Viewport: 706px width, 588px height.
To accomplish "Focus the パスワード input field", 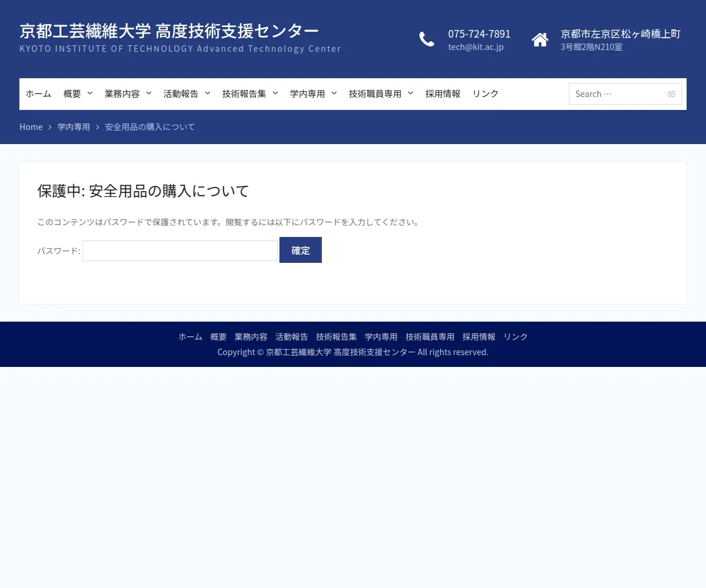I will point(180,250).
